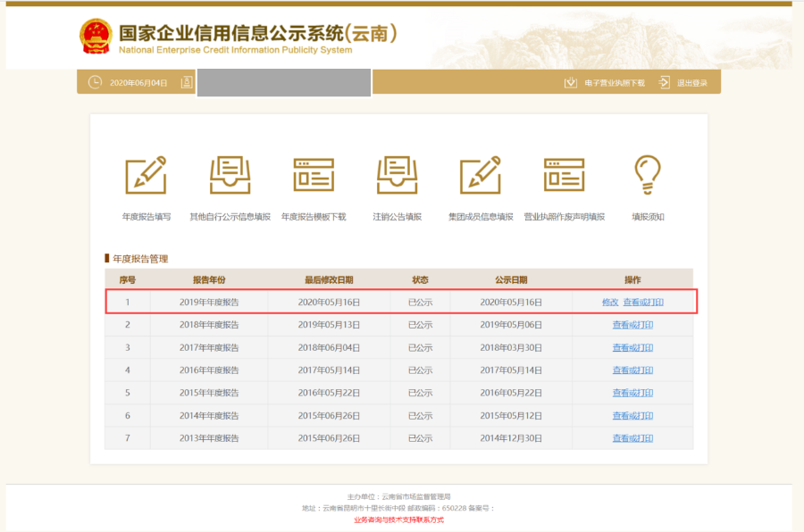Open the 集团成员信息填报 icon

(x=481, y=175)
